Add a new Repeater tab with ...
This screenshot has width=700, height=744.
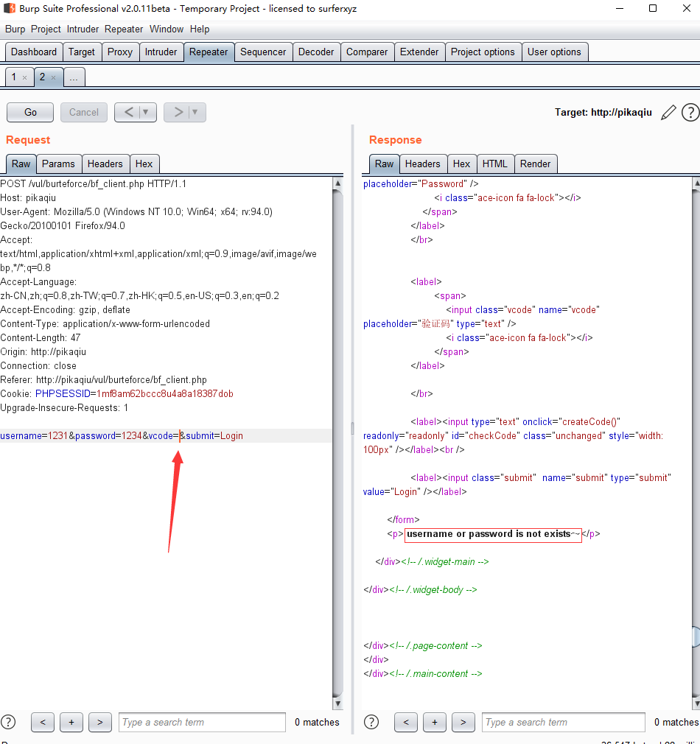74,77
